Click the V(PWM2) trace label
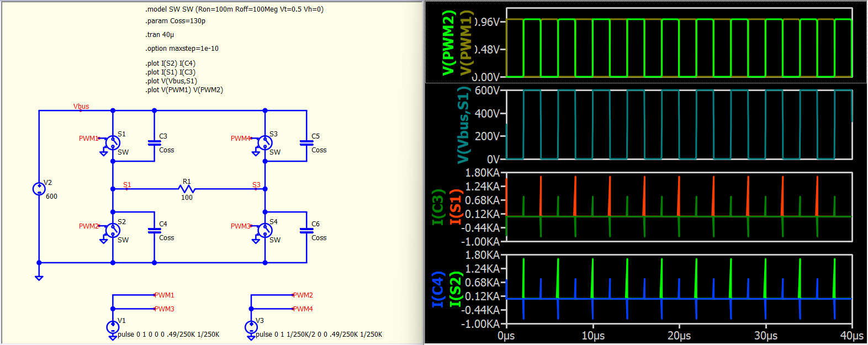Image resolution: width=868 pixels, height=345 pixels. tap(448, 43)
